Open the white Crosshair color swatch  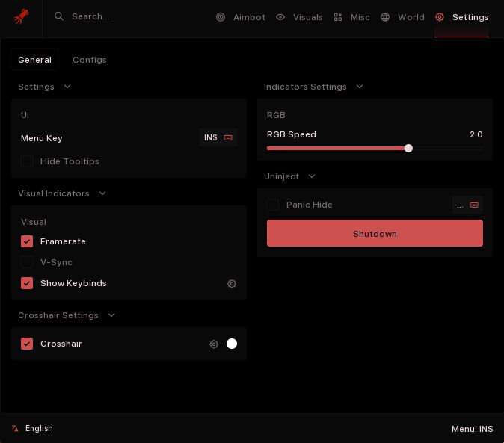click(232, 344)
